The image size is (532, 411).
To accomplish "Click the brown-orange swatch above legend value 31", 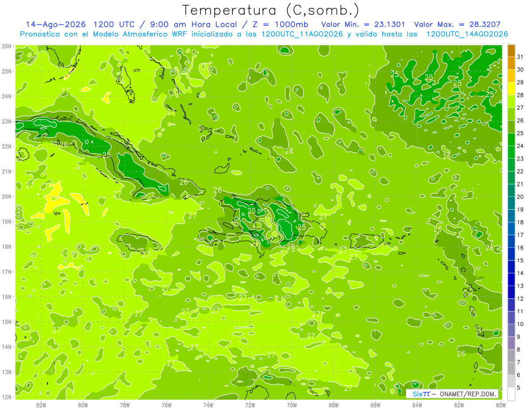I will click(511, 51).
